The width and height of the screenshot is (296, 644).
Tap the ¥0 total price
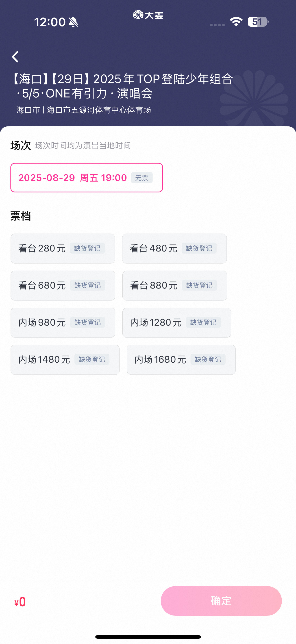(20, 602)
